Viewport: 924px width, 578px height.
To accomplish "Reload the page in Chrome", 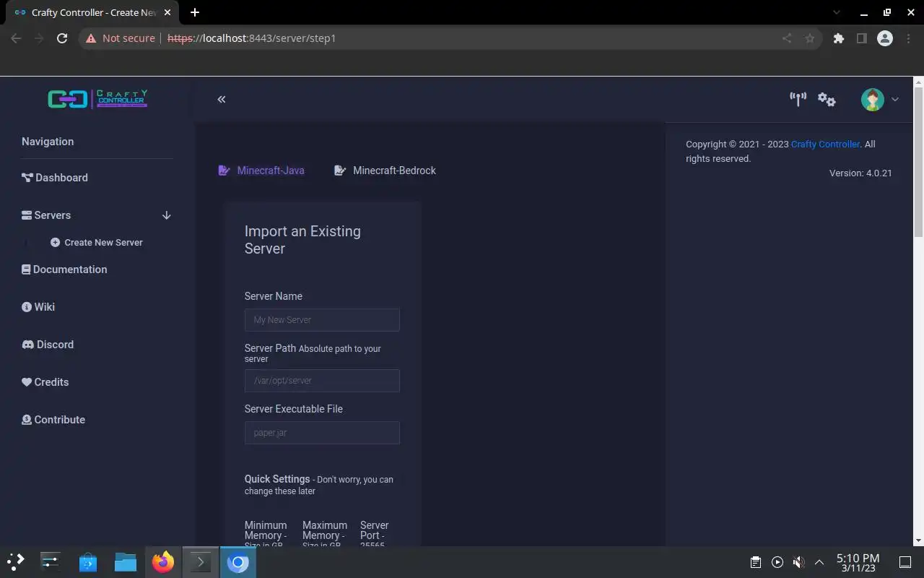I will pyautogui.click(x=62, y=38).
